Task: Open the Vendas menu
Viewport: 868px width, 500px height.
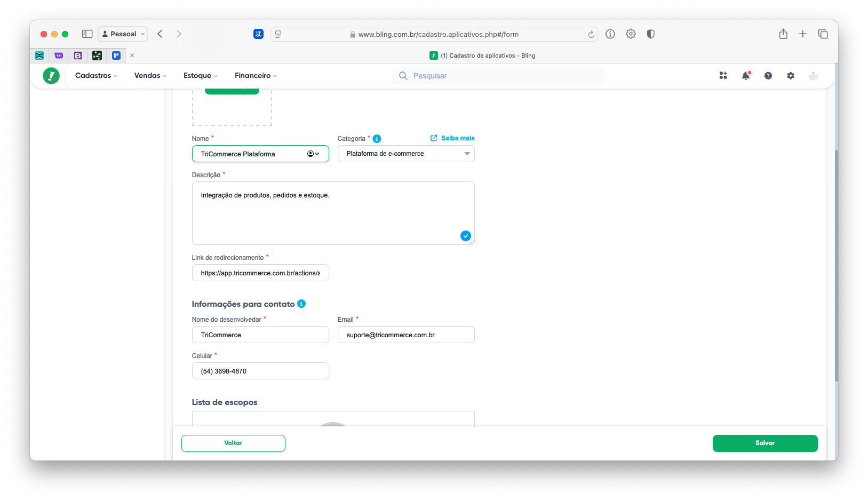Action: (150, 76)
